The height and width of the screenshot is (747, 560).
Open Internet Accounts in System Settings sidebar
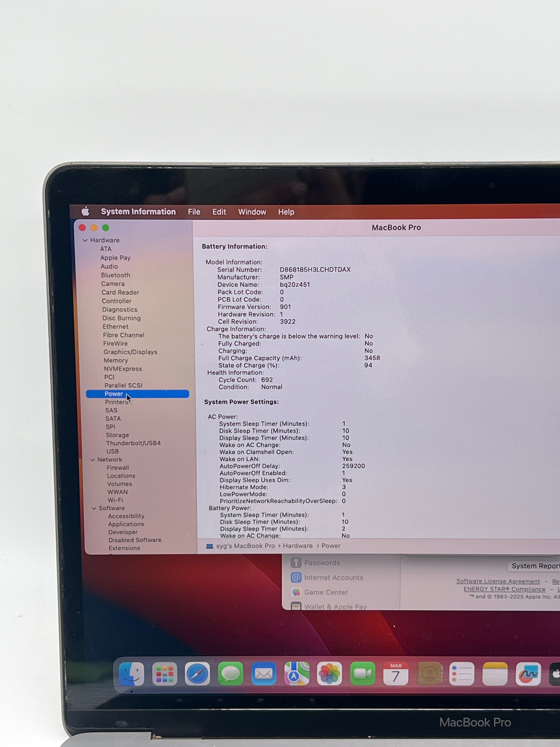click(x=334, y=577)
